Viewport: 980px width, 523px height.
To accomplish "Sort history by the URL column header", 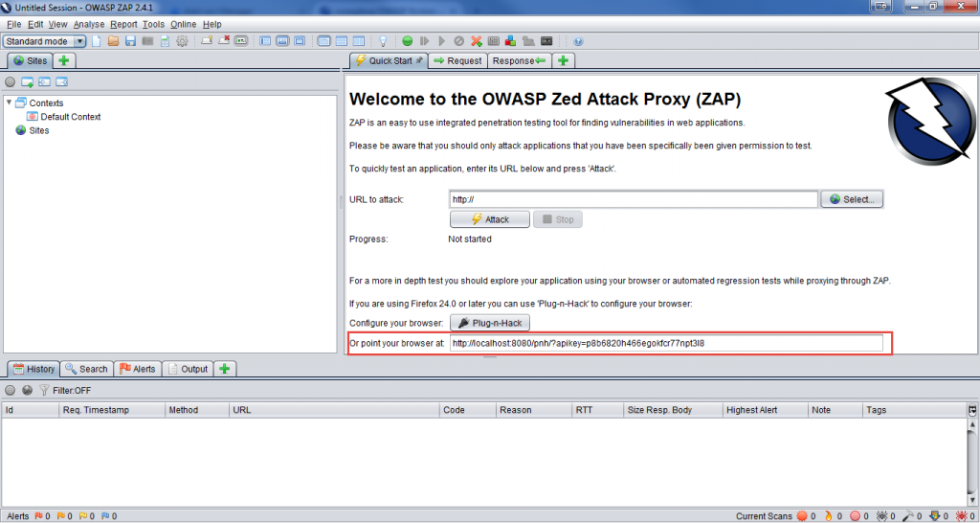I will click(x=334, y=410).
